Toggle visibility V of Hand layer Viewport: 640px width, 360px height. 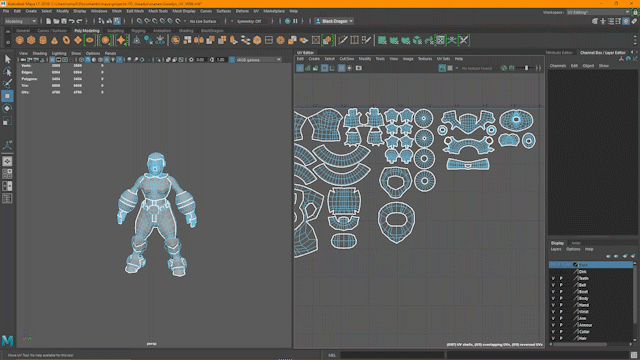[x=553, y=305]
